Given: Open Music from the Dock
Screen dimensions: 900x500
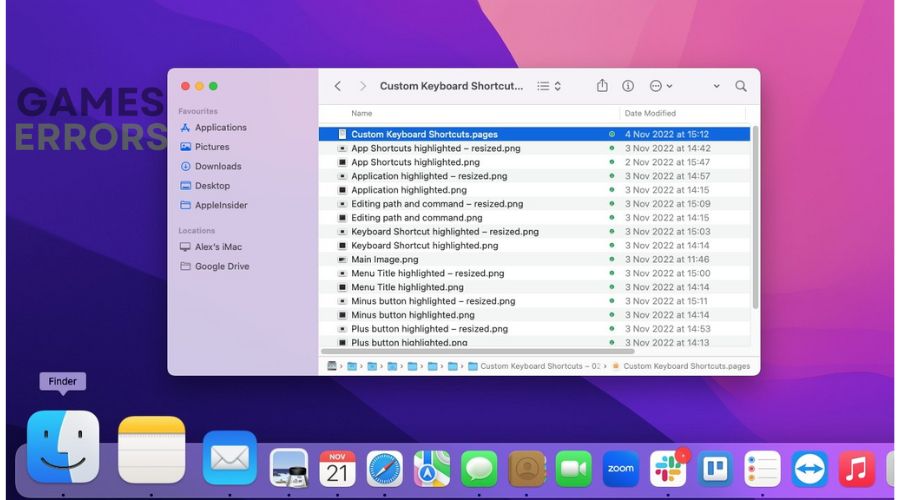Looking at the screenshot, I should point(857,468).
